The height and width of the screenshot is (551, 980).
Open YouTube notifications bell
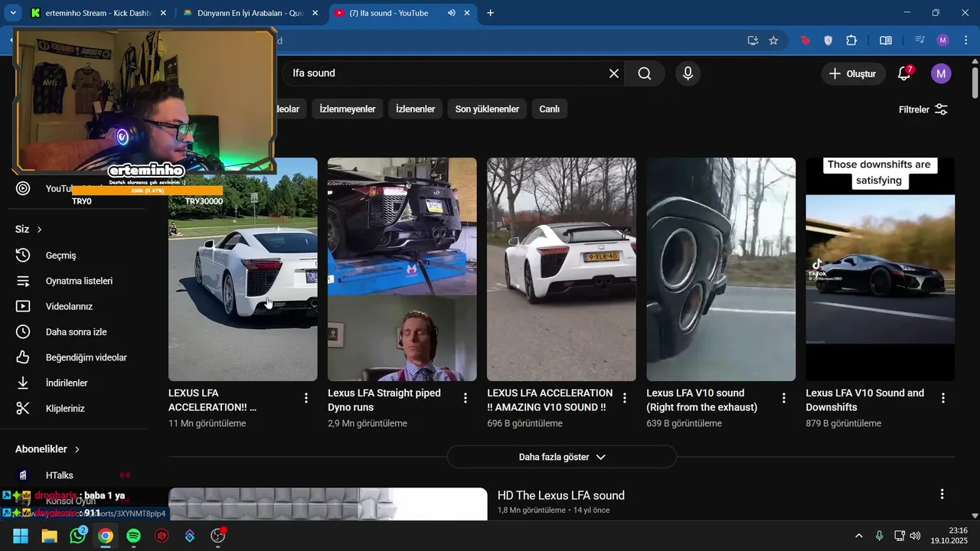905,73
